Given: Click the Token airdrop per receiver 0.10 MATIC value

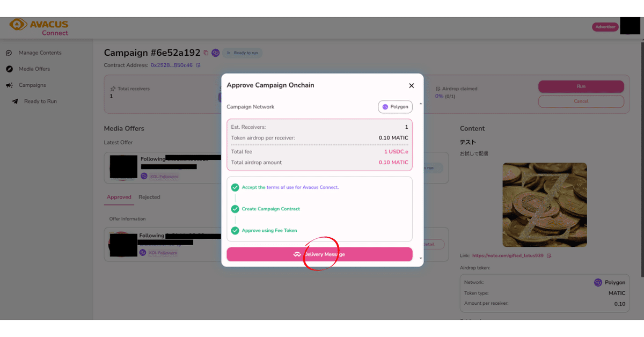Looking at the screenshot, I should point(393,138).
